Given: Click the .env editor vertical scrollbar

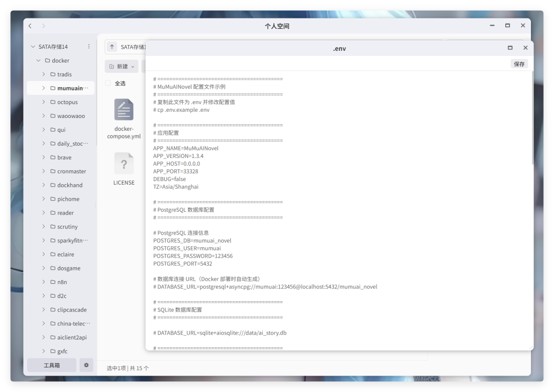Looking at the screenshot, I should [x=532, y=117].
